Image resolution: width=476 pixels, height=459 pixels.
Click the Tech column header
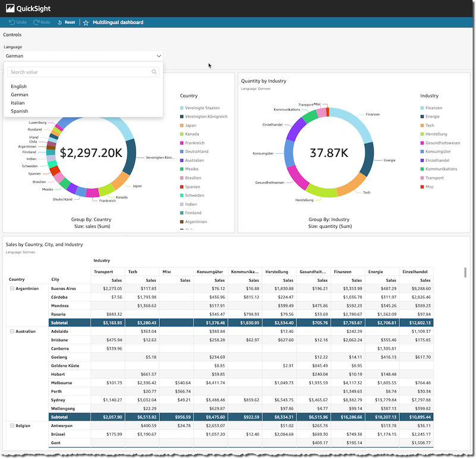pos(133,271)
